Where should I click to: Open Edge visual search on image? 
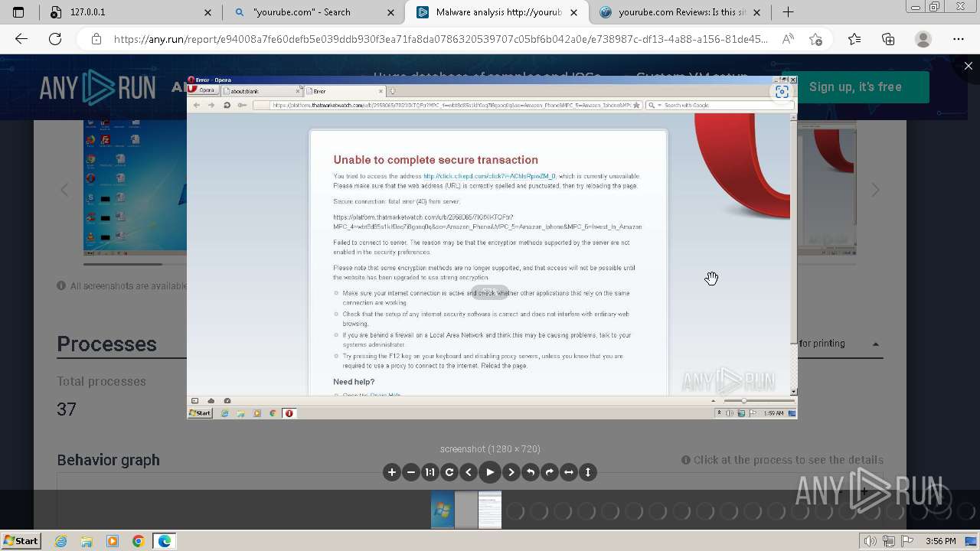click(x=782, y=92)
